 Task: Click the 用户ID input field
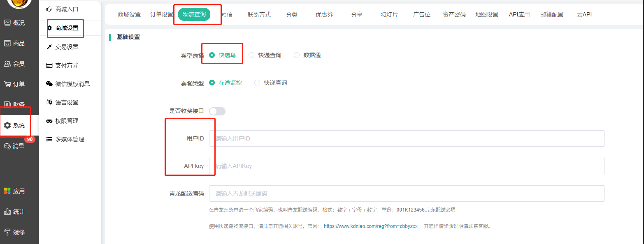point(407,138)
